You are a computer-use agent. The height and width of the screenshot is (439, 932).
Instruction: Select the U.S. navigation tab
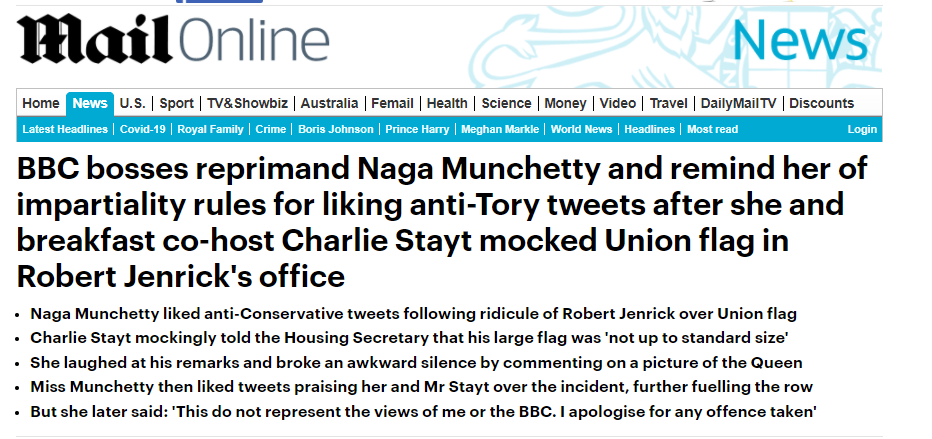(x=132, y=103)
